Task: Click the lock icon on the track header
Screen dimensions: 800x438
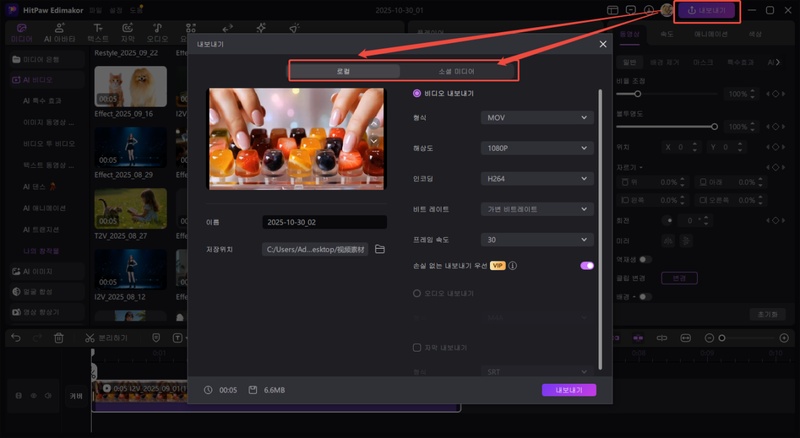Action: pos(19,396)
